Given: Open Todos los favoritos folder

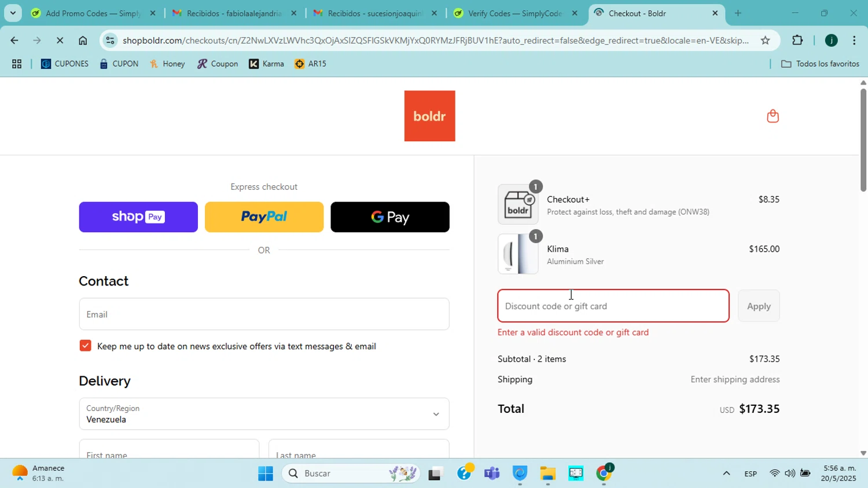Looking at the screenshot, I should [820, 64].
